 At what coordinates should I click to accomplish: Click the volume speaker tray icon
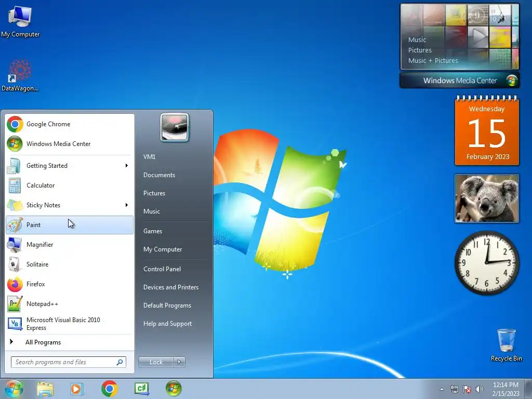(480, 389)
